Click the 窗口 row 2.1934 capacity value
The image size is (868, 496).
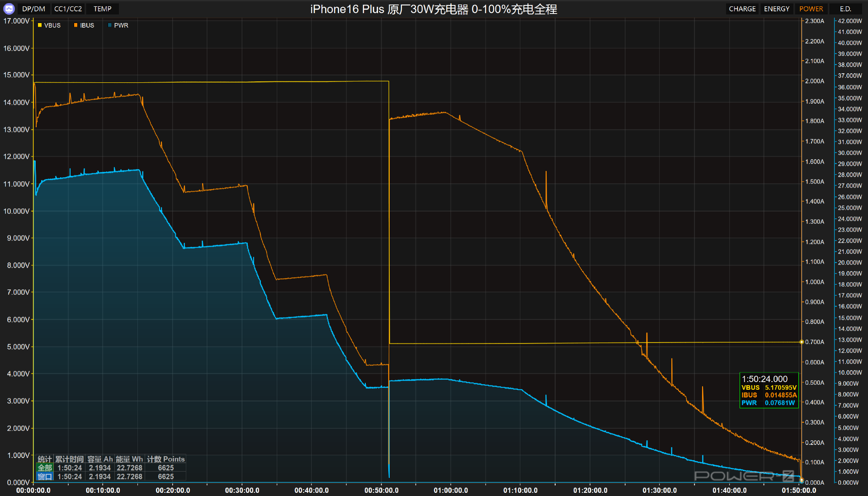click(100, 477)
